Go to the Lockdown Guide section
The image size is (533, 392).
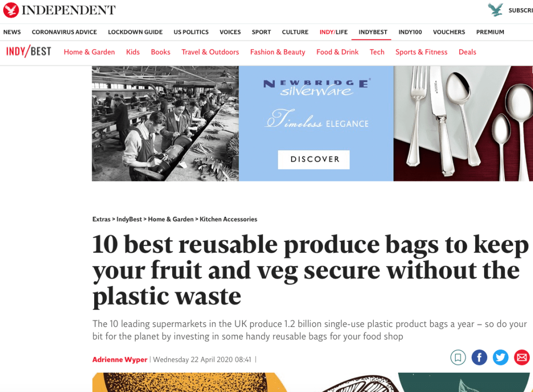coord(135,32)
